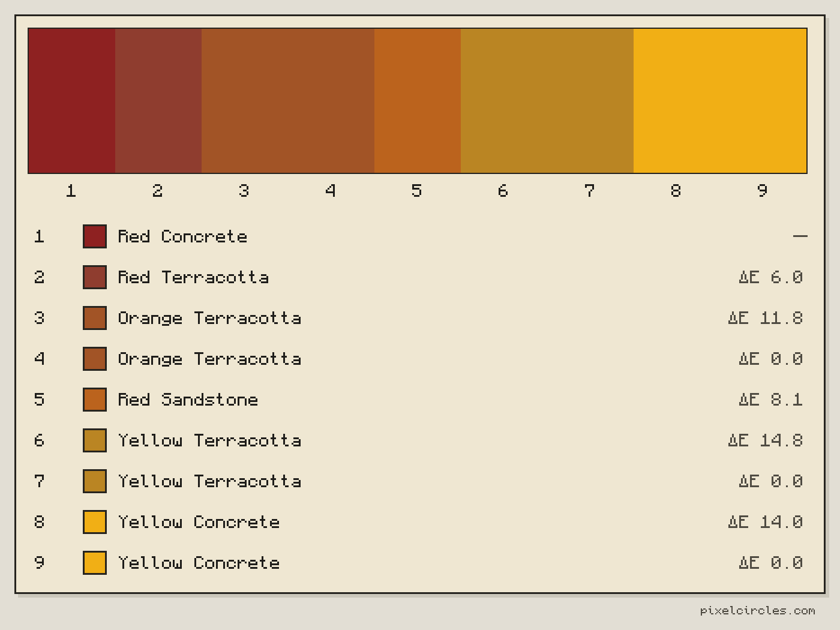
Task: Click the number 7 label under the gradient bar
Action: click(x=589, y=191)
